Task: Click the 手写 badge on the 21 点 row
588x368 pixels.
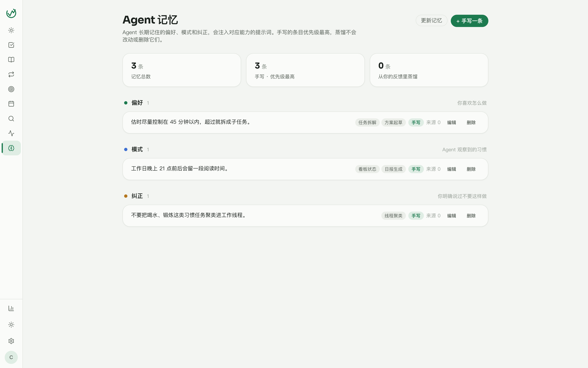Action: coord(416,169)
